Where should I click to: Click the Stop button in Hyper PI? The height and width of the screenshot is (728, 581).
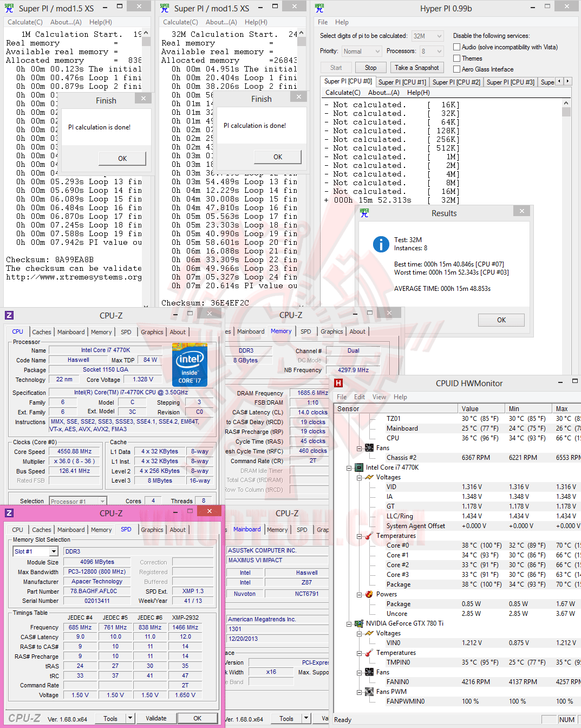[x=370, y=68]
